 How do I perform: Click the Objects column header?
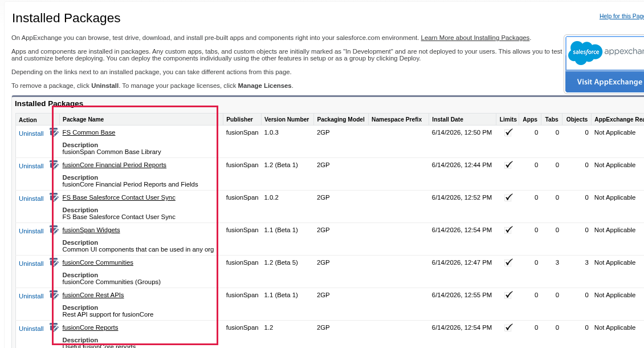[x=577, y=119]
